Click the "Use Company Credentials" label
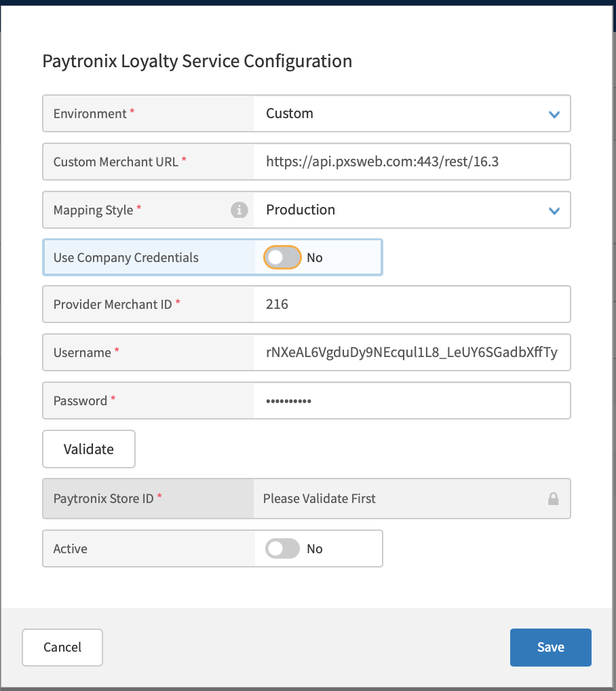This screenshot has width=616, height=691. coord(126,258)
